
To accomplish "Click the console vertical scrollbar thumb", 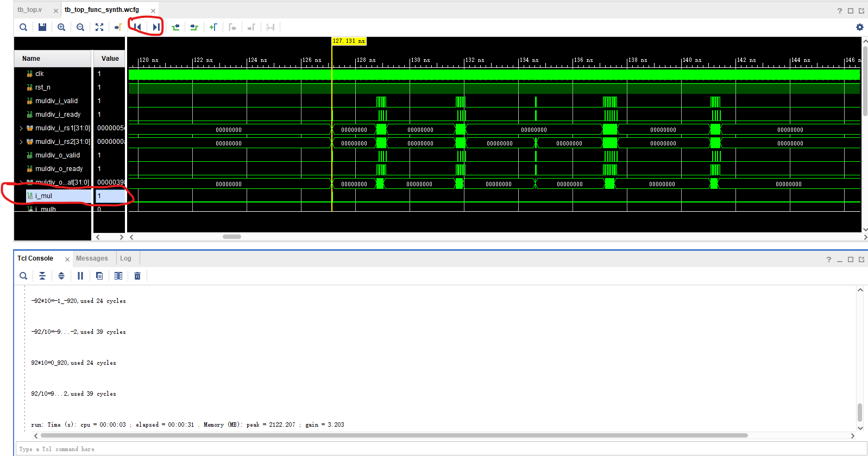I will [x=860, y=413].
